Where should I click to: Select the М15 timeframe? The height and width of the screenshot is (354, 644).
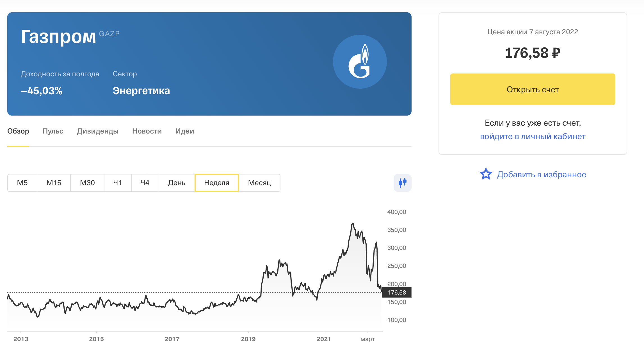click(x=54, y=183)
